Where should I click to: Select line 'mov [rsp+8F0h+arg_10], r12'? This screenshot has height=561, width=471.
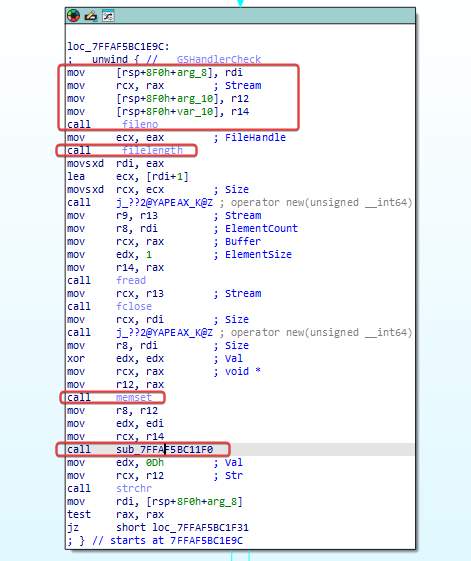[158, 98]
